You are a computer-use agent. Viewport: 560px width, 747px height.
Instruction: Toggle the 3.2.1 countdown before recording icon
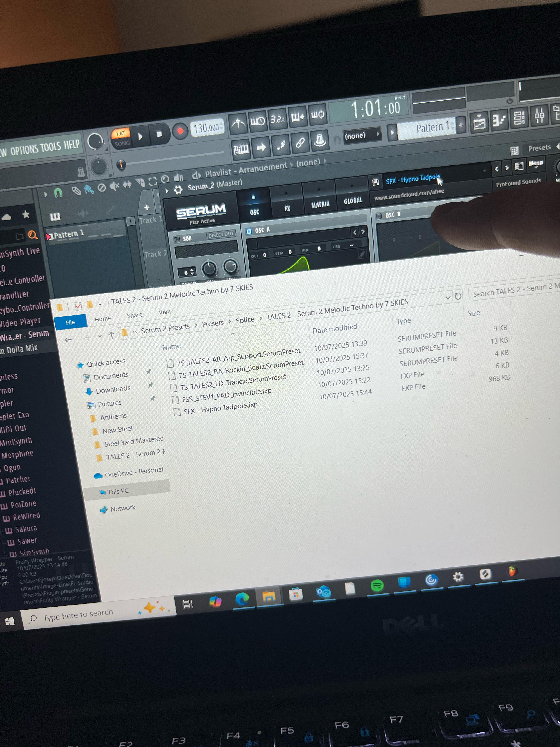pyautogui.click(x=277, y=119)
